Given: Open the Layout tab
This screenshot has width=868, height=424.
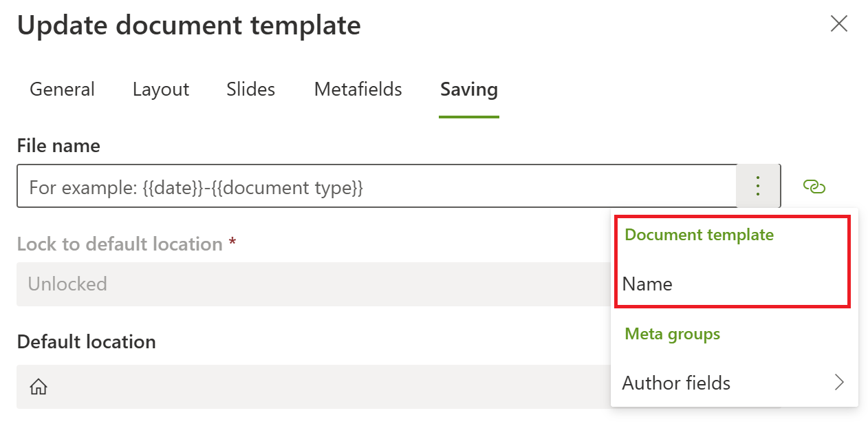Looking at the screenshot, I should (161, 89).
